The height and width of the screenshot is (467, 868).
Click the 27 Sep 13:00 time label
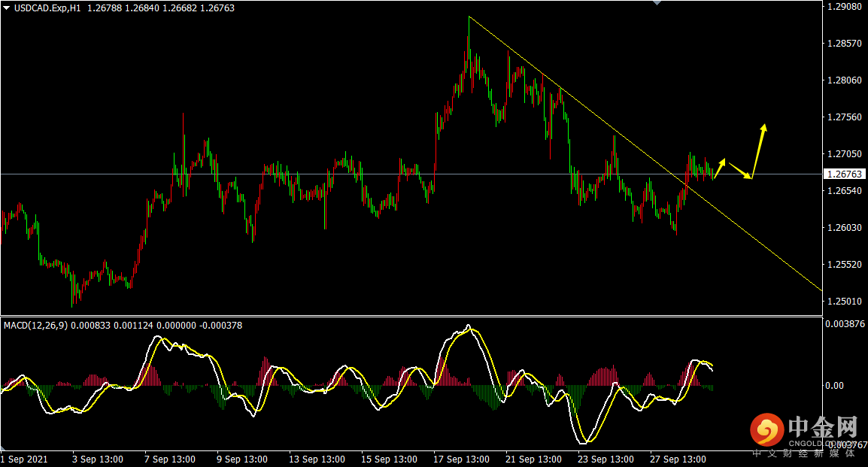[x=678, y=459]
